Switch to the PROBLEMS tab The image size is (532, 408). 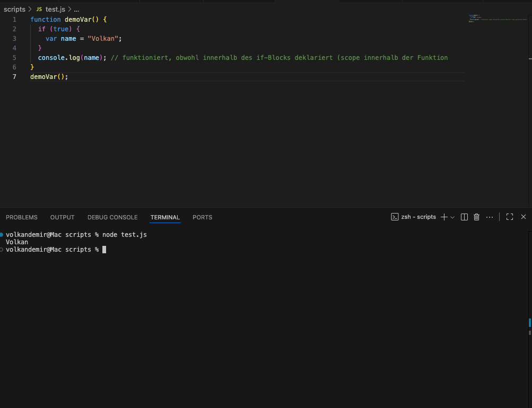point(22,218)
